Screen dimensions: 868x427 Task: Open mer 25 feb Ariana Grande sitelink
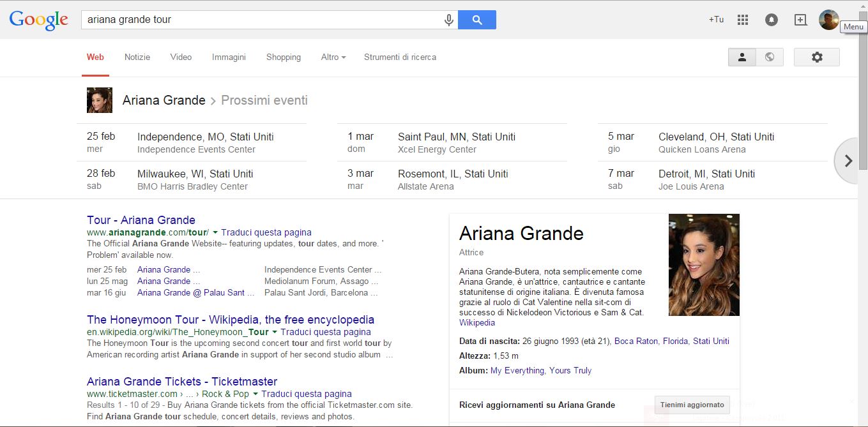[169, 269]
